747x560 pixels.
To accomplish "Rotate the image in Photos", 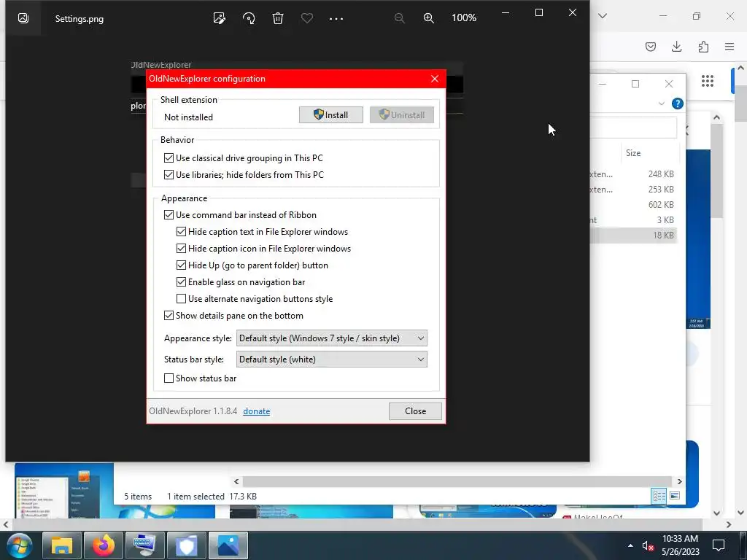I will point(249,18).
